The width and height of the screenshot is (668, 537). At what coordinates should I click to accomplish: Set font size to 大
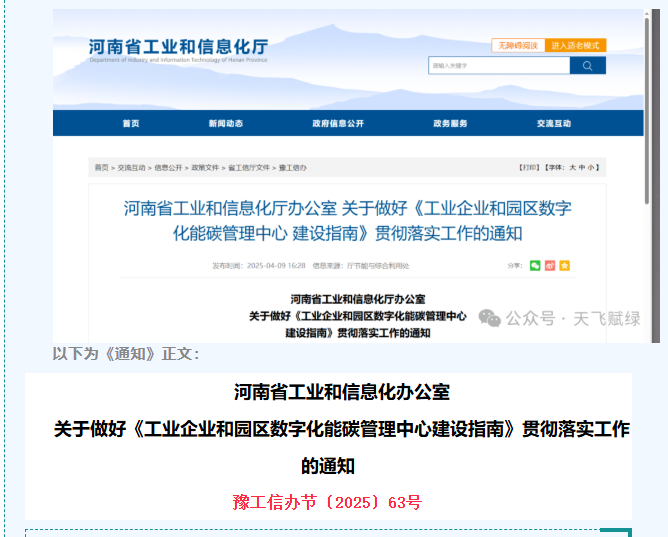pos(574,167)
